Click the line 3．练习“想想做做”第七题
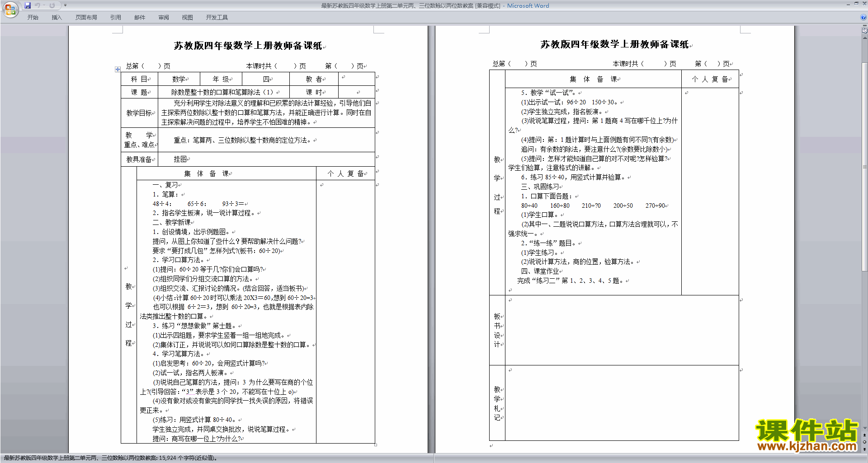The height and width of the screenshot is (463, 868). tap(195, 326)
